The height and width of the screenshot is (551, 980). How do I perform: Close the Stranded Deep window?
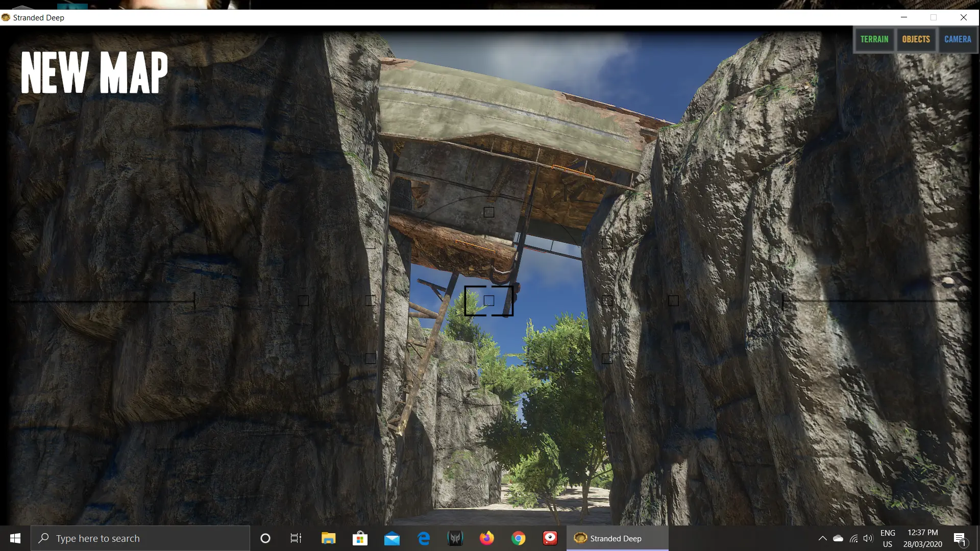click(x=964, y=17)
